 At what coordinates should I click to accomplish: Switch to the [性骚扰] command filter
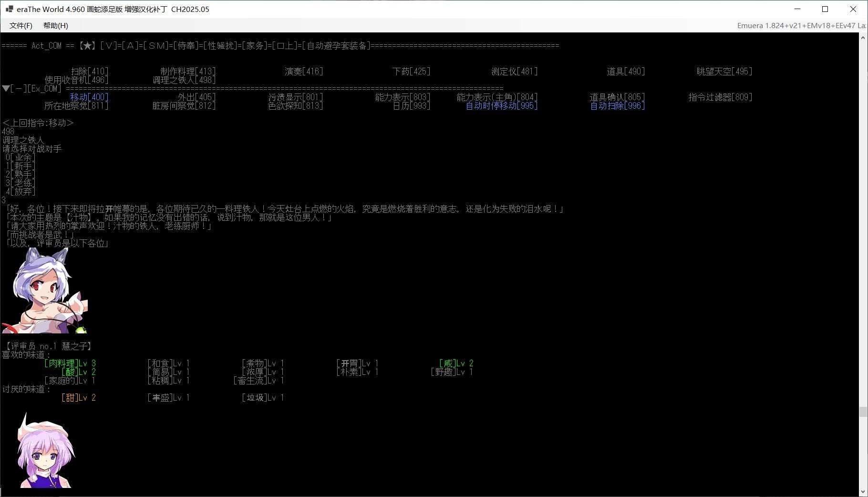[x=220, y=46]
